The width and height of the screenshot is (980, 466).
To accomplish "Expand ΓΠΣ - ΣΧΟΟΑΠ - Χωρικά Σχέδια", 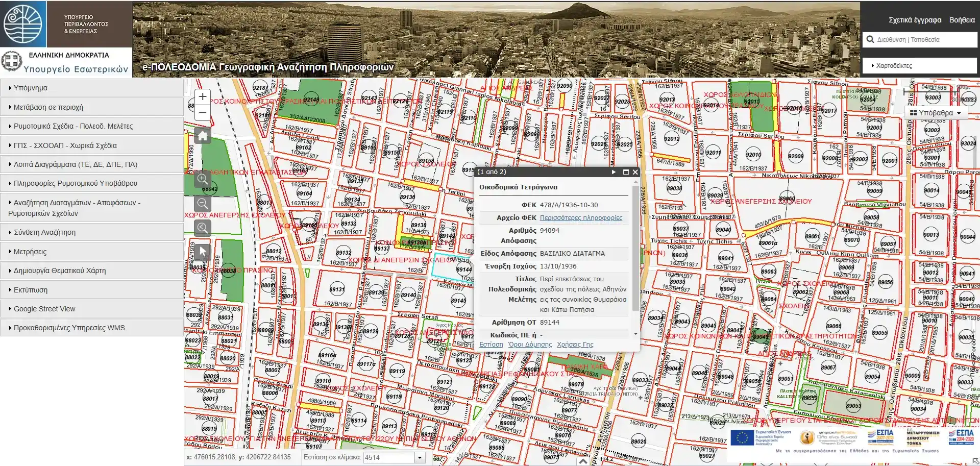I will (x=92, y=145).
